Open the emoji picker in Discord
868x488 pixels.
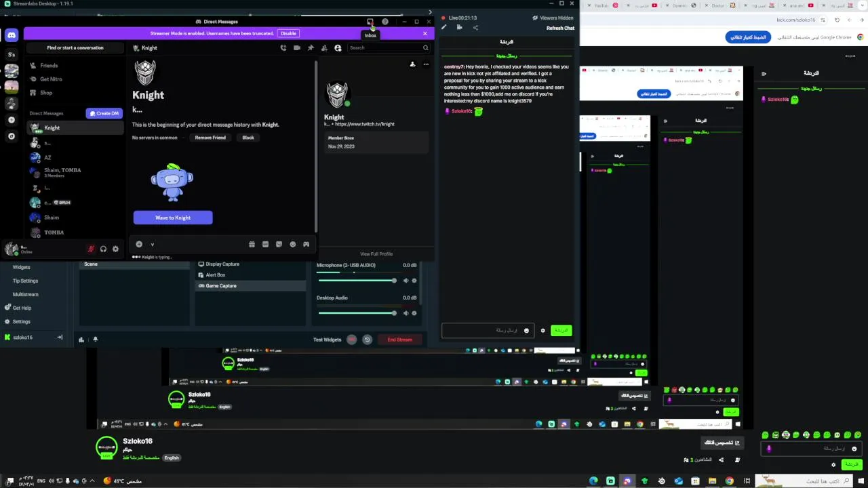(292, 245)
